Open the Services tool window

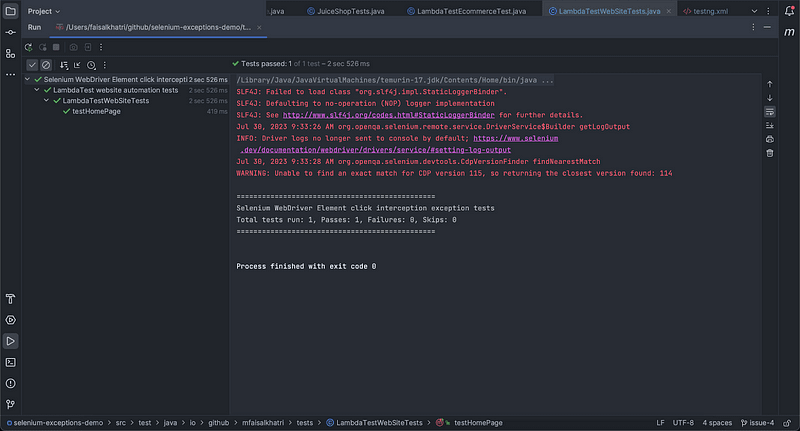click(10, 320)
